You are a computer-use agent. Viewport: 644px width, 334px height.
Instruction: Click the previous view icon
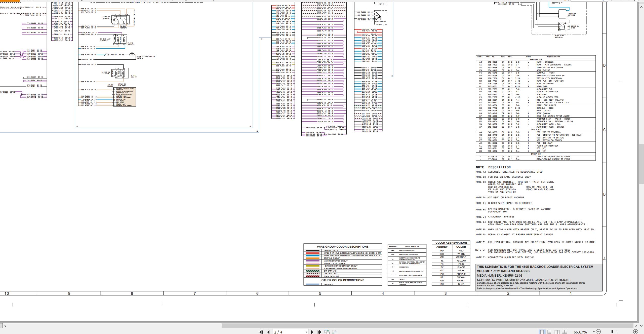(x=327, y=332)
